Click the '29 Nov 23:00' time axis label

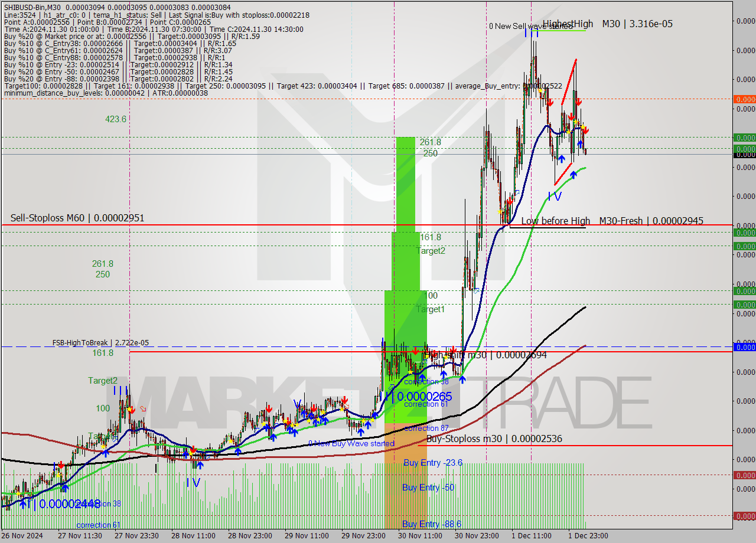tap(363, 536)
